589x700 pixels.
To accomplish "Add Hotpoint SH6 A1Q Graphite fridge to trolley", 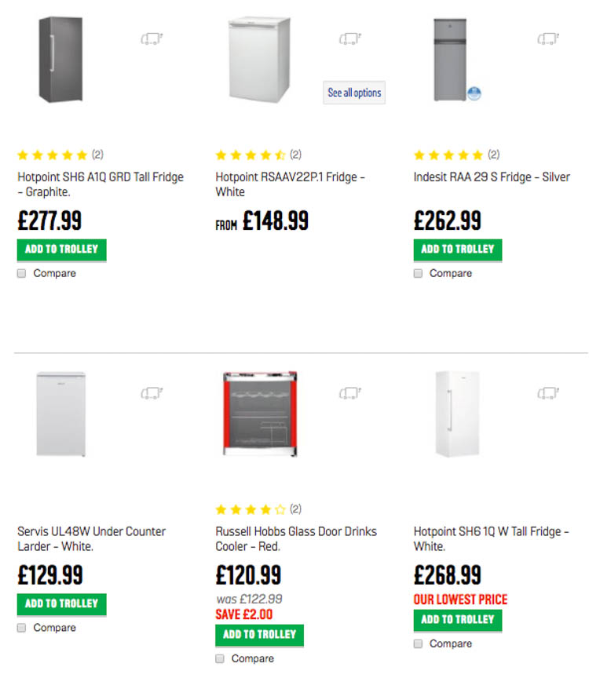I will (61, 250).
